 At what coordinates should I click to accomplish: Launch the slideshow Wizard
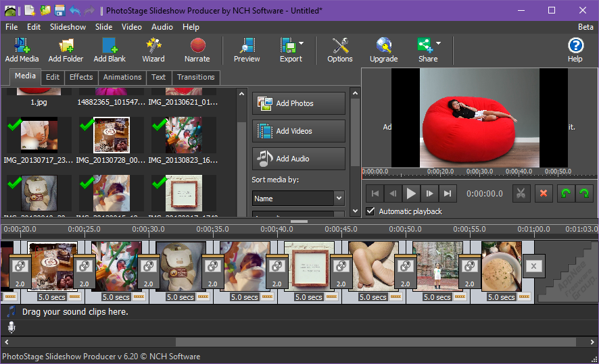point(153,49)
